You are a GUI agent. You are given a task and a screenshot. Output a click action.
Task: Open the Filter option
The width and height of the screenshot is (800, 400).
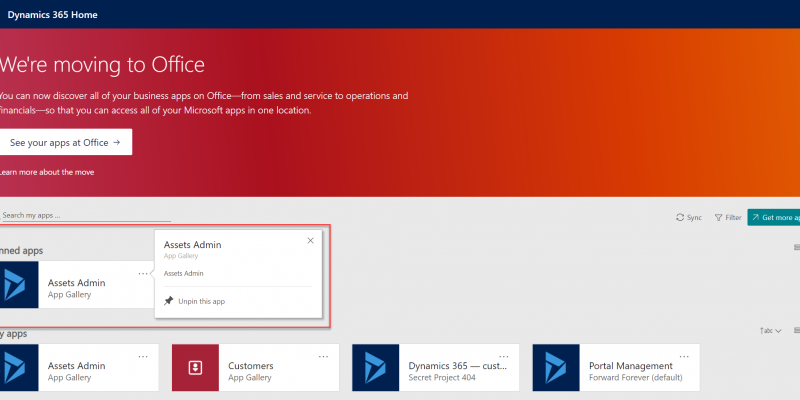tap(728, 217)
